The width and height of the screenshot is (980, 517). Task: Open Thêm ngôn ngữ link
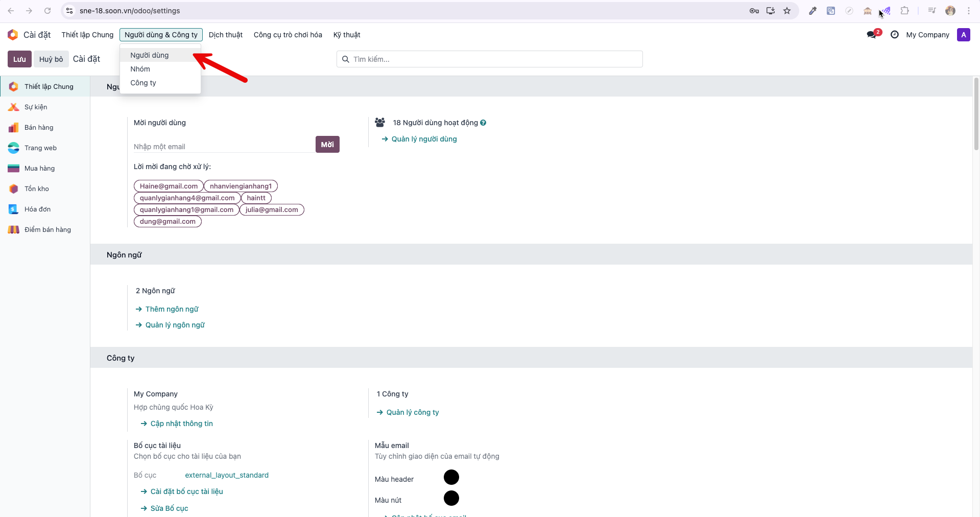[x=172, y=309]
